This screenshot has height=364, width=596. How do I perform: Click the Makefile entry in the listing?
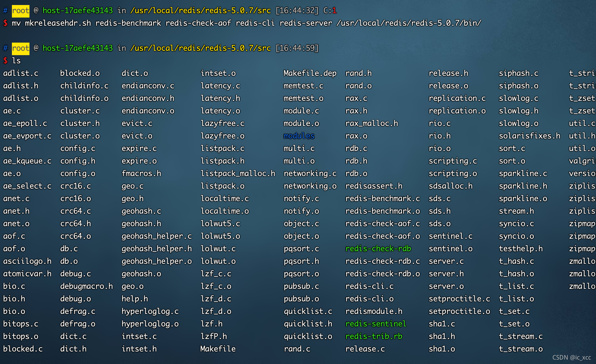218,349
